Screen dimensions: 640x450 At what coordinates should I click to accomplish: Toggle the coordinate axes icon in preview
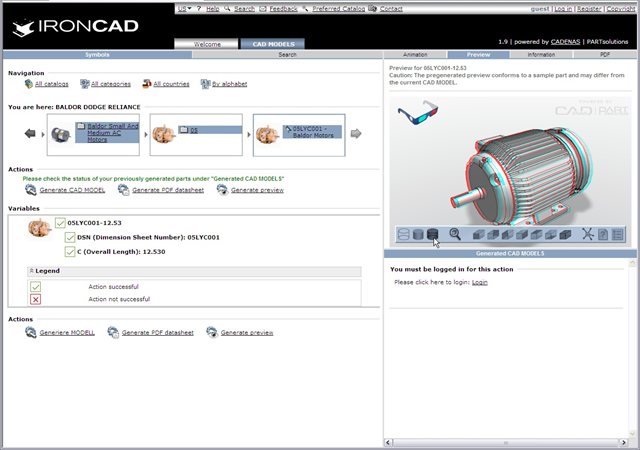(x=588, y=234)
